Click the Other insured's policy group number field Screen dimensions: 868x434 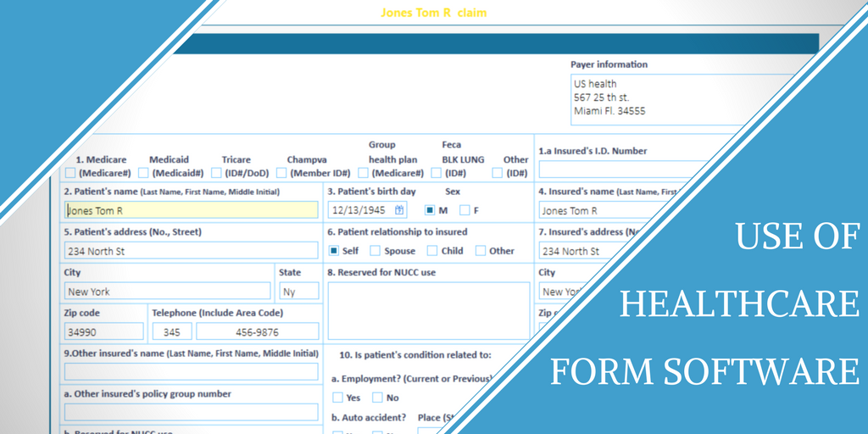(x=192, y=412)
